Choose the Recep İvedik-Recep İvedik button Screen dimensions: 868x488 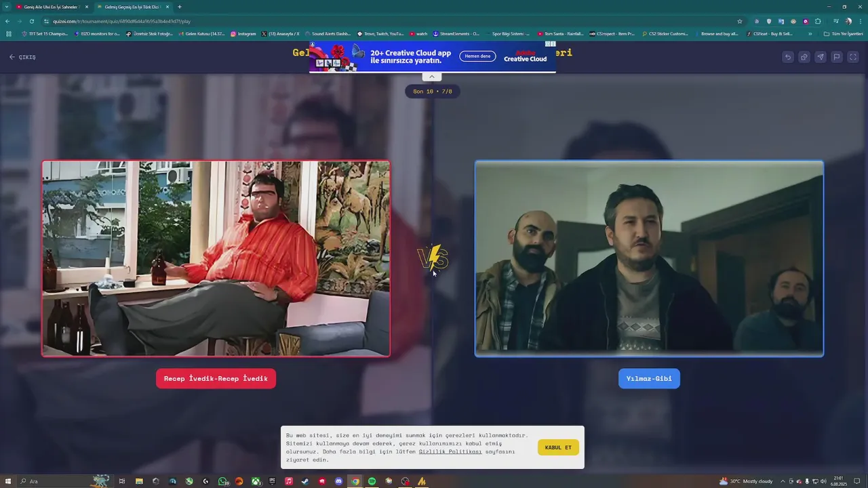click(x=216, y=378)
